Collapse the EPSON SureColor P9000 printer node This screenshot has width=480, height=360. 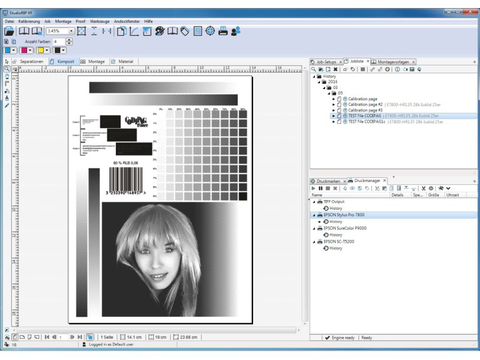pos(314,228)
